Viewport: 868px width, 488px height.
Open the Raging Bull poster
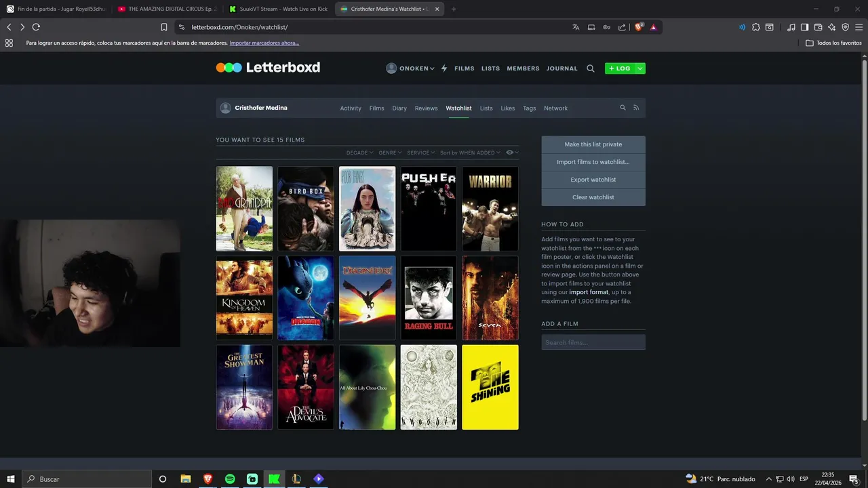tap(429, 298)
